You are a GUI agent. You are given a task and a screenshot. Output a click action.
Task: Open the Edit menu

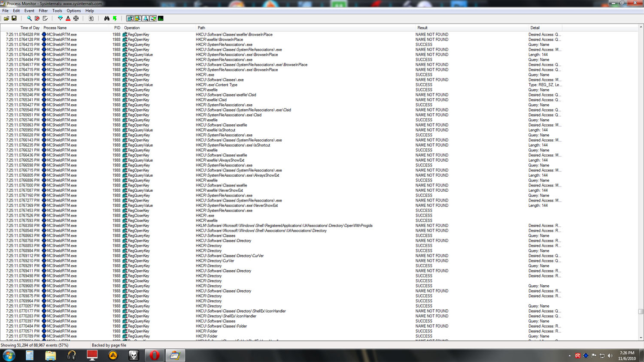(x=16, y=11)
